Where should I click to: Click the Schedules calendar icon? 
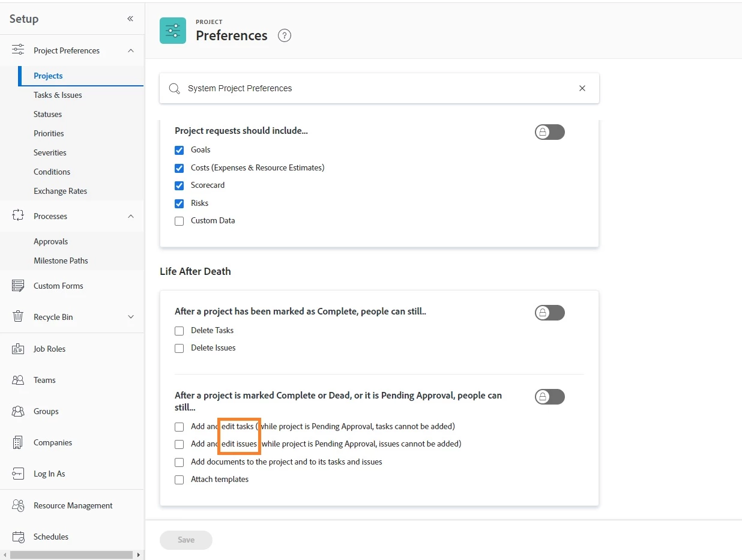coord(18,537)
